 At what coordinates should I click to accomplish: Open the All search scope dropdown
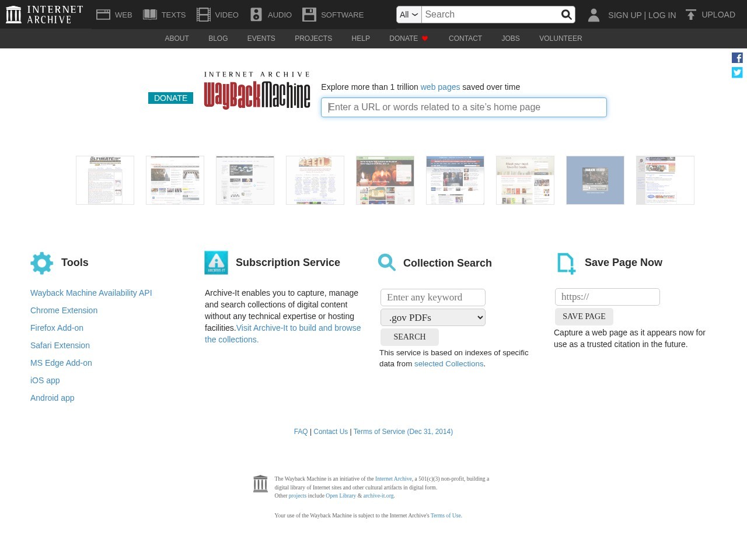tap(409, 15)
